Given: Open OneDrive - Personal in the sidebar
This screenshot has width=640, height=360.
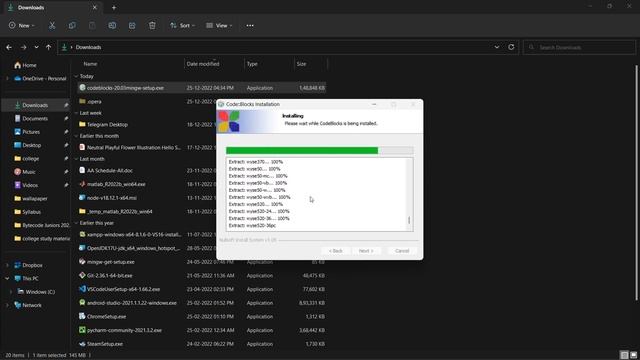Looking at the screenshot, I should point(40,78).
